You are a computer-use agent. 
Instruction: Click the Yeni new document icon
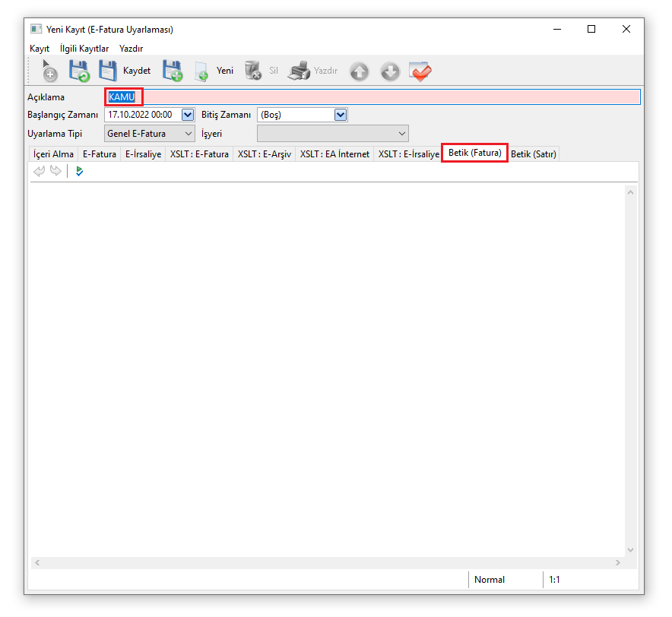201,71
